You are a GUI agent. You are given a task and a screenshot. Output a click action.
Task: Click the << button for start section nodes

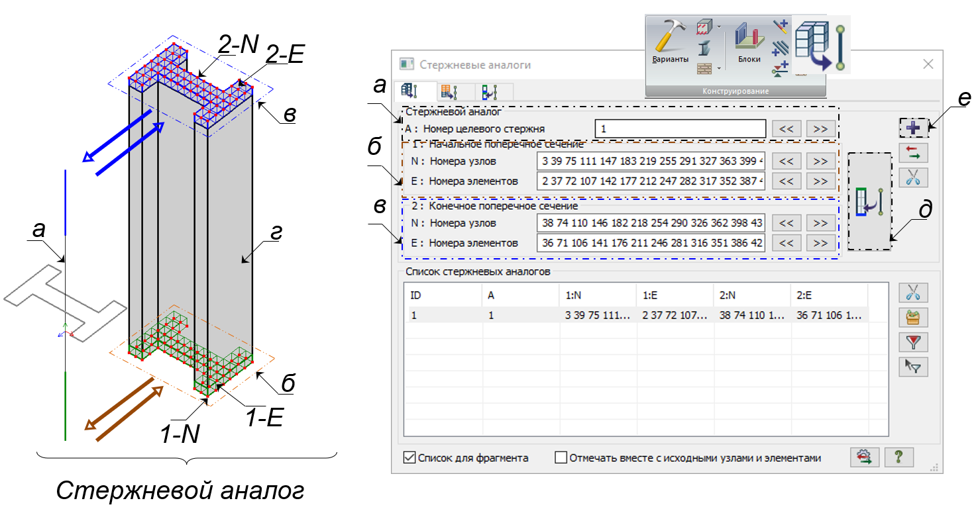tap(786, 161)
